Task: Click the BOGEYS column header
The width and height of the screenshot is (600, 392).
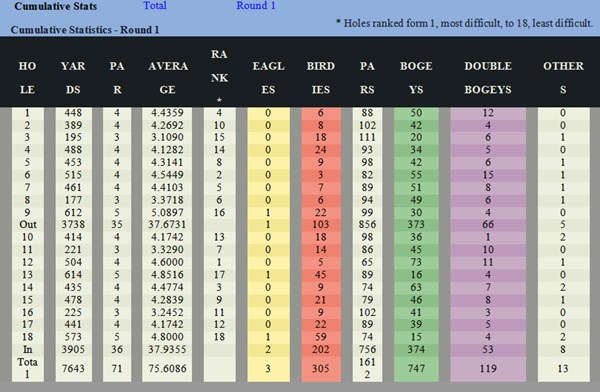Action: click(x=416, y=78)
